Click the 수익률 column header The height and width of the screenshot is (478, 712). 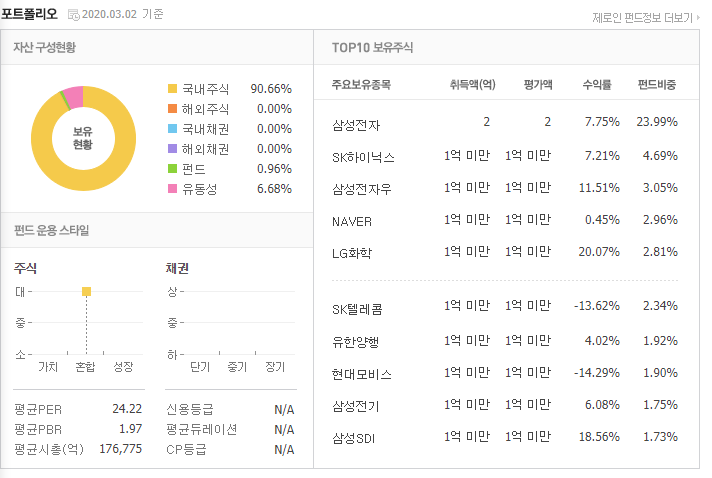pyautogui.click(x=597, y=84)
